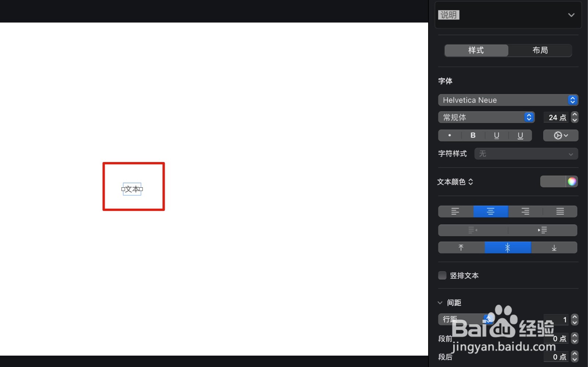The image size is (588, 367).
Task: Select the 文本 text box on canvas
Action: pyautogui.click(x=132, y=189)
